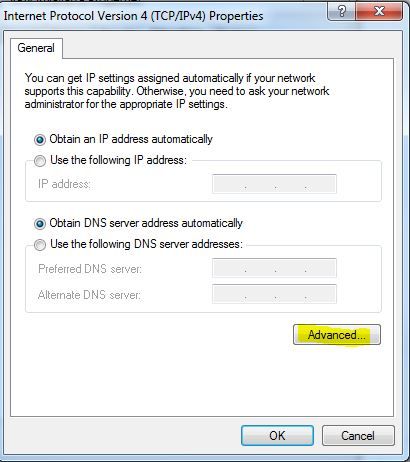This screenshot has height=462, width=410.
Task: Open the Advanced settings dialog
Action: 337,335
